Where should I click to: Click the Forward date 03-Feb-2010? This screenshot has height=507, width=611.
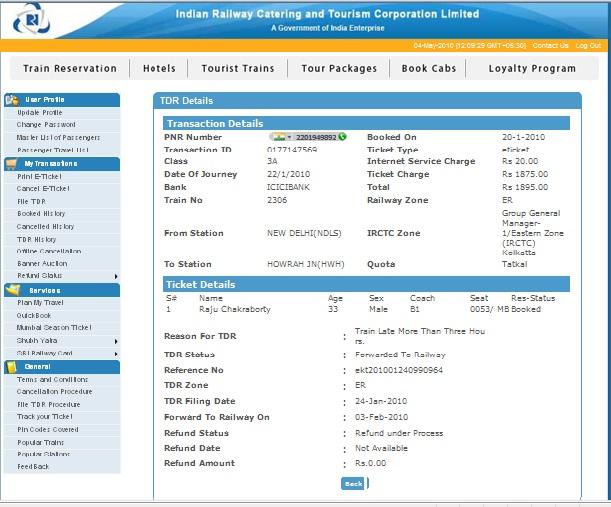click(381, 417)
